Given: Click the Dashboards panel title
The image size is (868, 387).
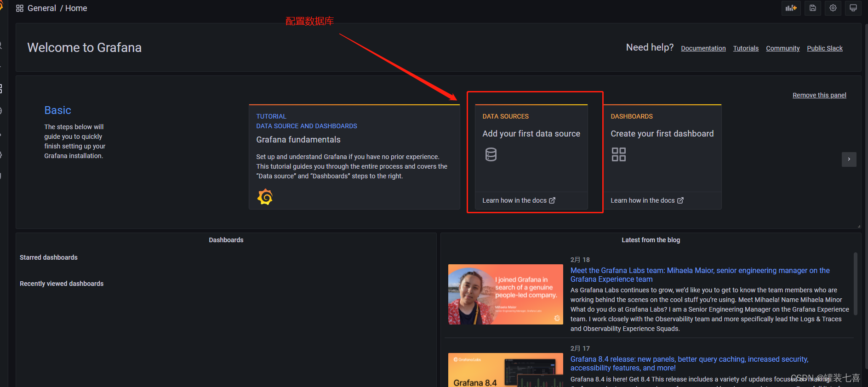Looking at the screenshot, I should 226,240.
